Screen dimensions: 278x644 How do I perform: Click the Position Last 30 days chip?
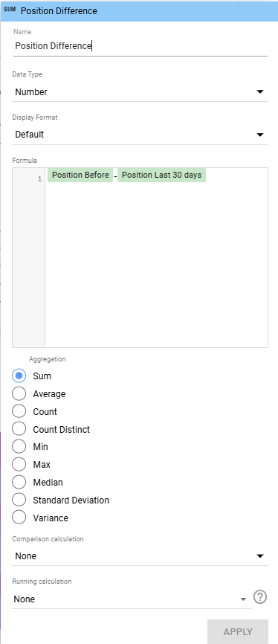point(161,176)
